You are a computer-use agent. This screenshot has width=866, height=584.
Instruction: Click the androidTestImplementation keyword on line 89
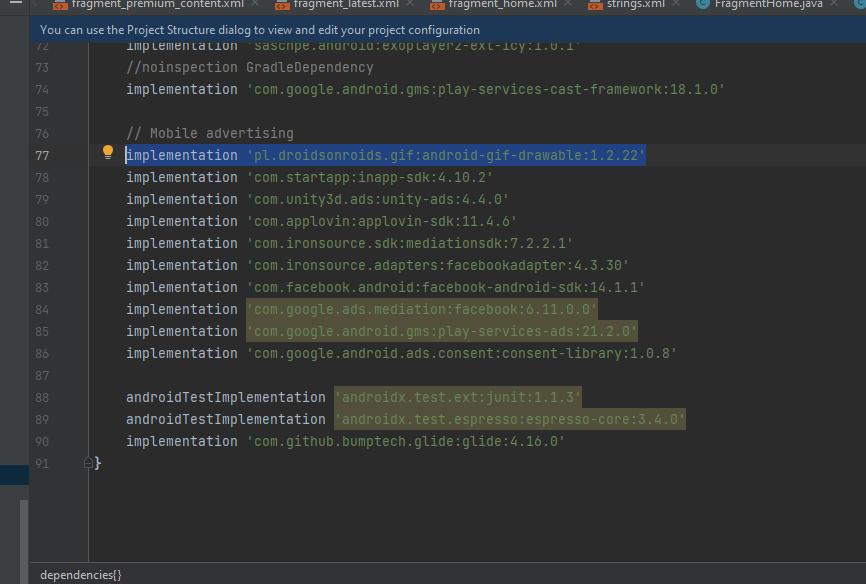(x=226, y=419)
